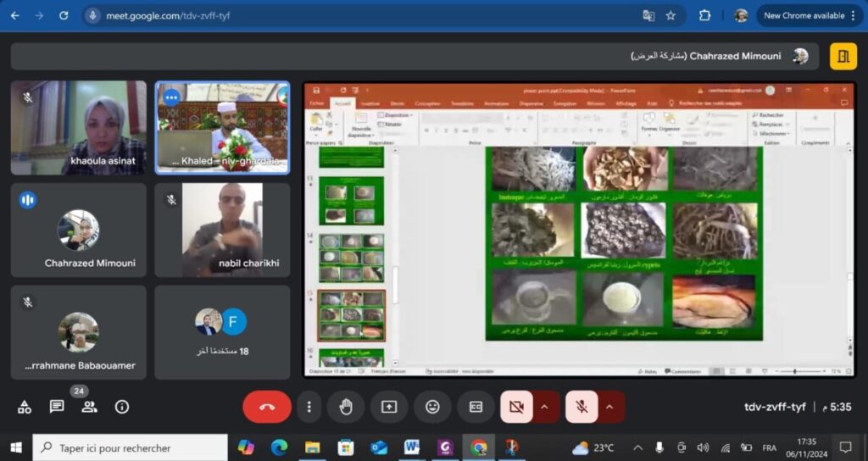Toggle closed captions
Image resolution: width=868 pixels, height=461 pixels.
point(476,407)
